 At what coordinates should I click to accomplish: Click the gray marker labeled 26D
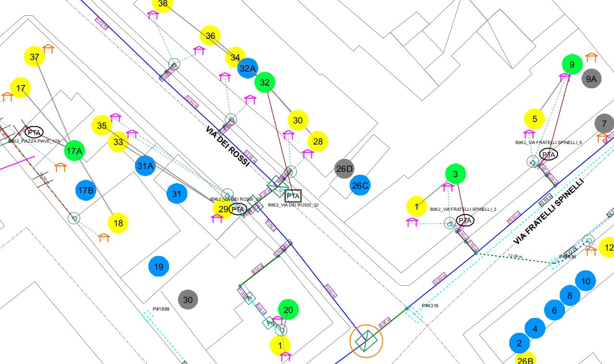[x=344, y=169]
